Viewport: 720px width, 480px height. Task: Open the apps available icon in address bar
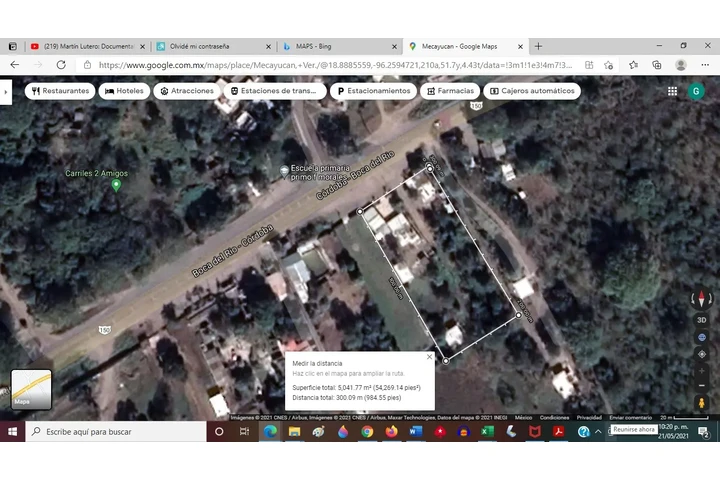589,65
